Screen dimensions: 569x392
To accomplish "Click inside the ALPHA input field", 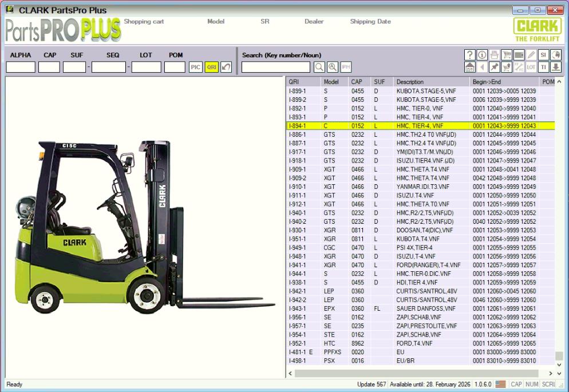I will click(x=20, y=67).
